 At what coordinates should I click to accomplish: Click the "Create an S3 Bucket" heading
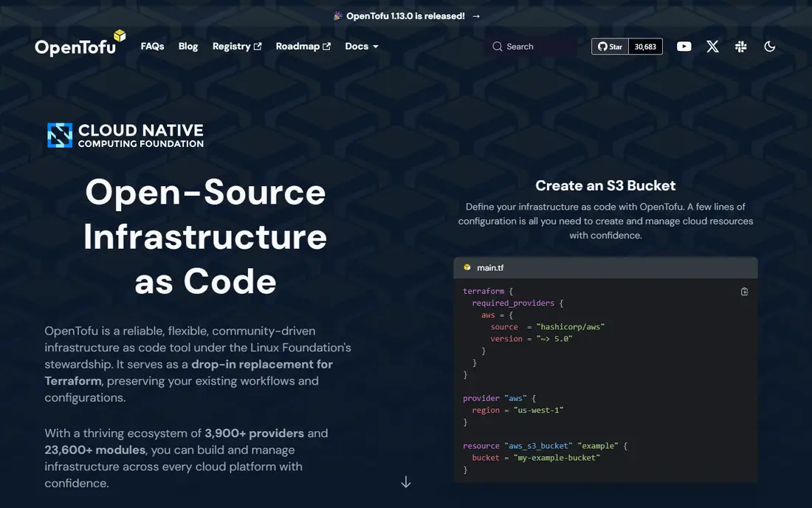point(605,185)
